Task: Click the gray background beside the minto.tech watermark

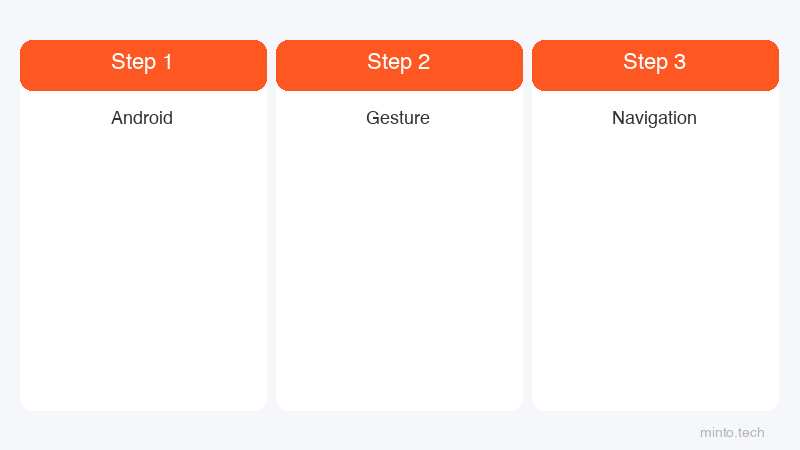Action: click(612, 433)
